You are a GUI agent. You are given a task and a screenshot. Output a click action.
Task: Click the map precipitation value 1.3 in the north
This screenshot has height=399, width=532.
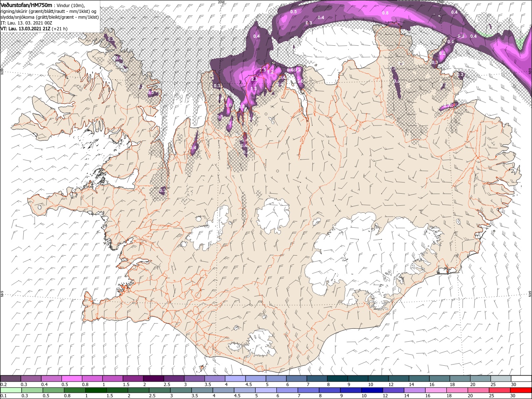click(x=254, y=89)
